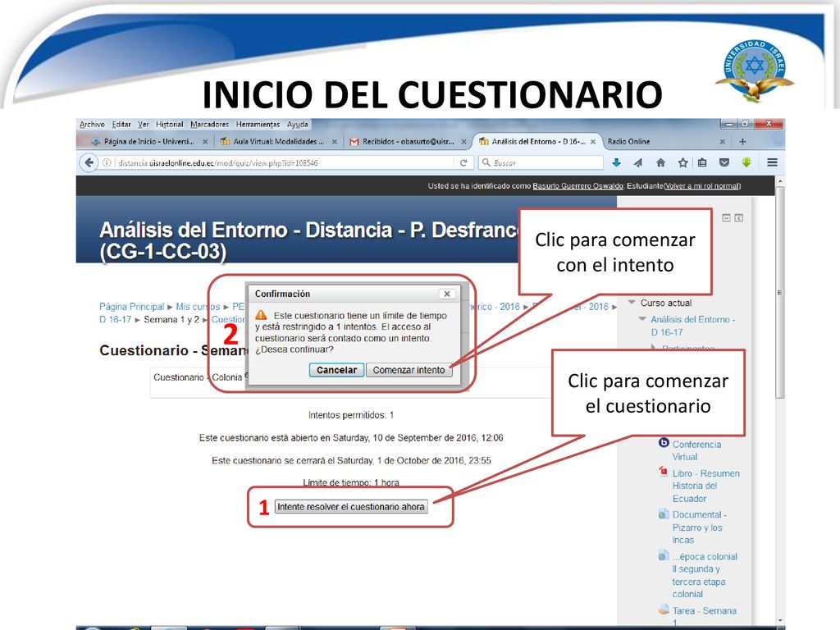Open the Mis cursos breadcrumb link
This screenshot has width=840, height=630.
pyautogui.click(x=198, y=307)
